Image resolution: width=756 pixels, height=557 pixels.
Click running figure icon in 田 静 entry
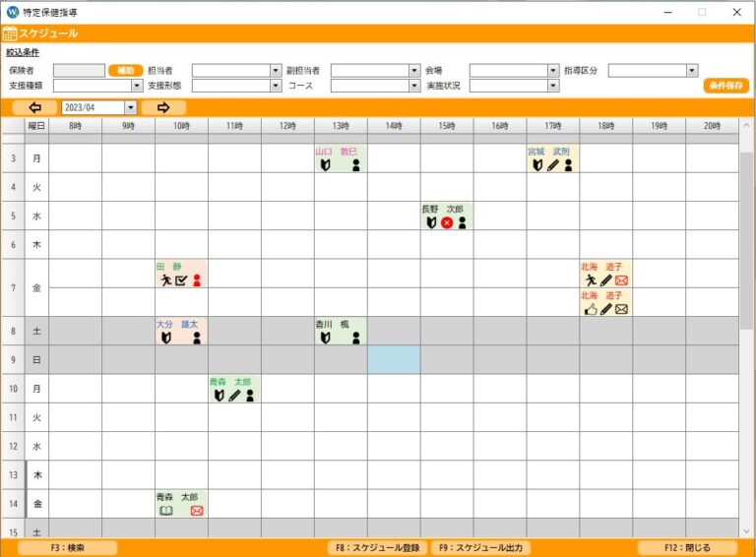coord(166,280)
